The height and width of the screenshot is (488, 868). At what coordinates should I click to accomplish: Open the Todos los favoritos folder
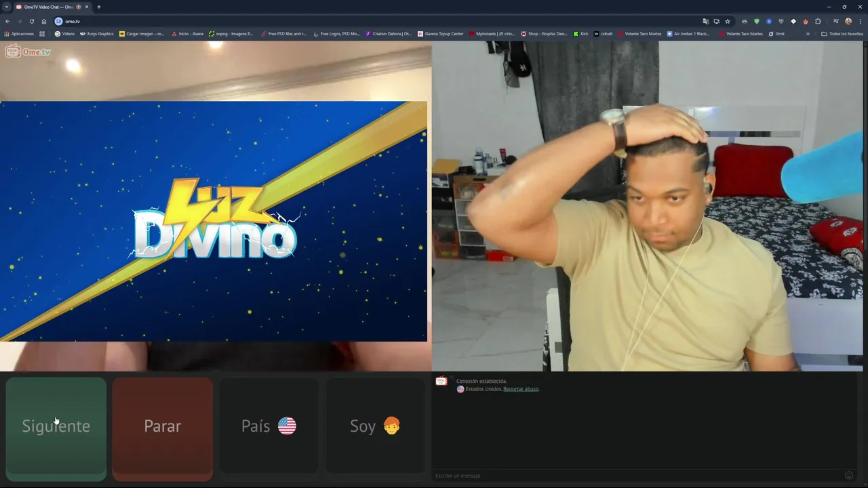click(x=842, y=34)
